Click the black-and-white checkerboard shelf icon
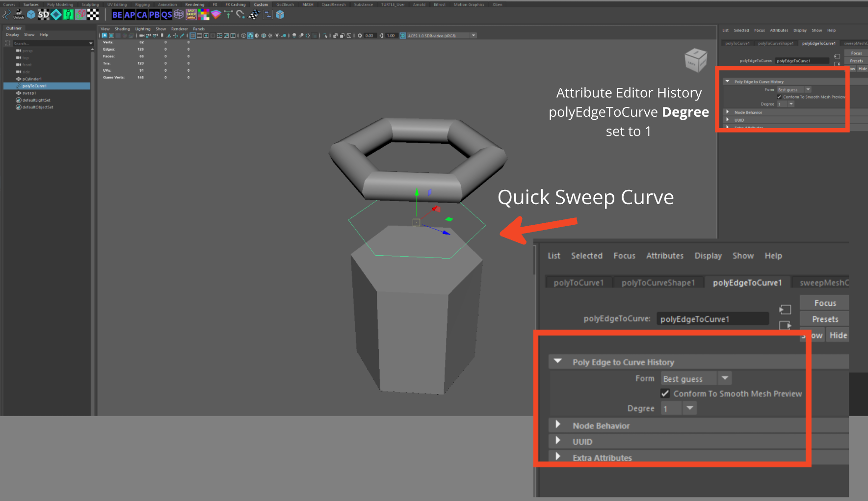The image size is (868, 501). 93,15
